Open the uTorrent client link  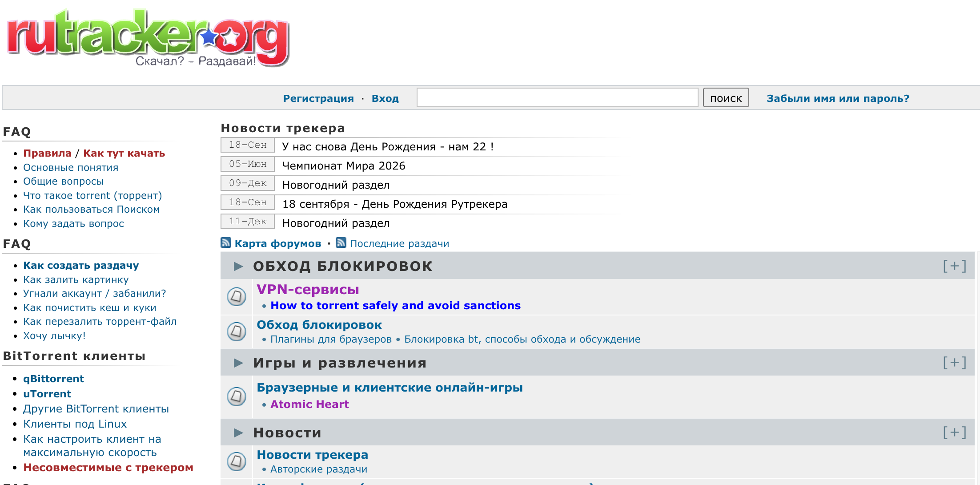47,394
